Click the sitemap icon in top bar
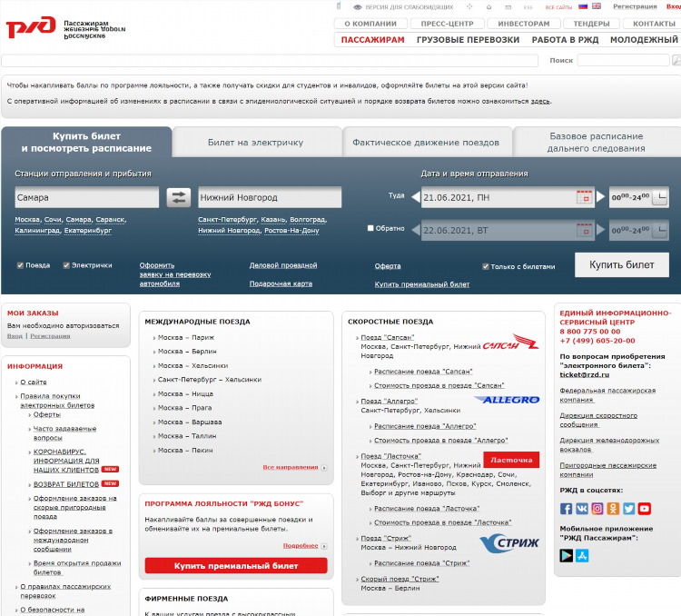 pos(469,7)
